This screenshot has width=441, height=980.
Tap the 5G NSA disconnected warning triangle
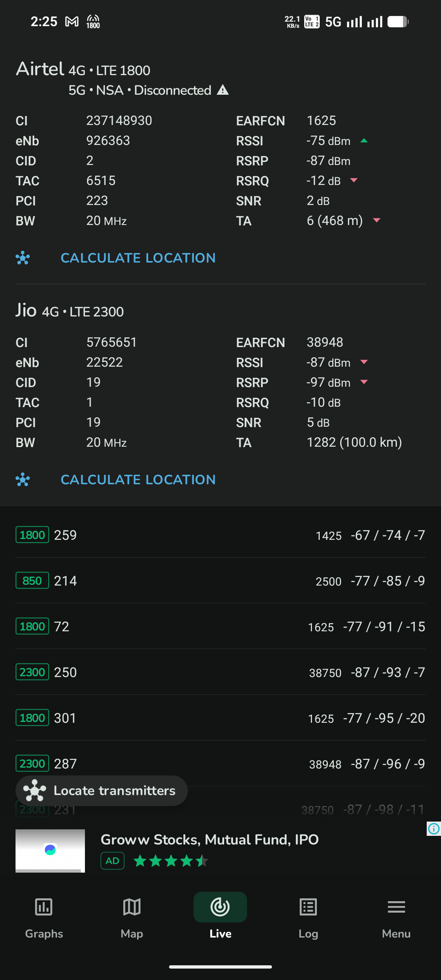click(223, 90)
